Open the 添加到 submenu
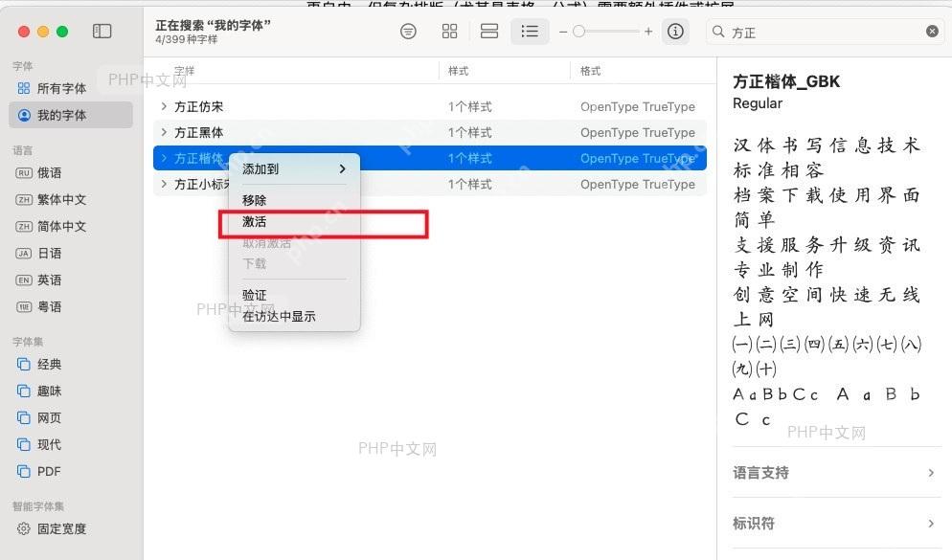The image size is (952, 560). 294,168
